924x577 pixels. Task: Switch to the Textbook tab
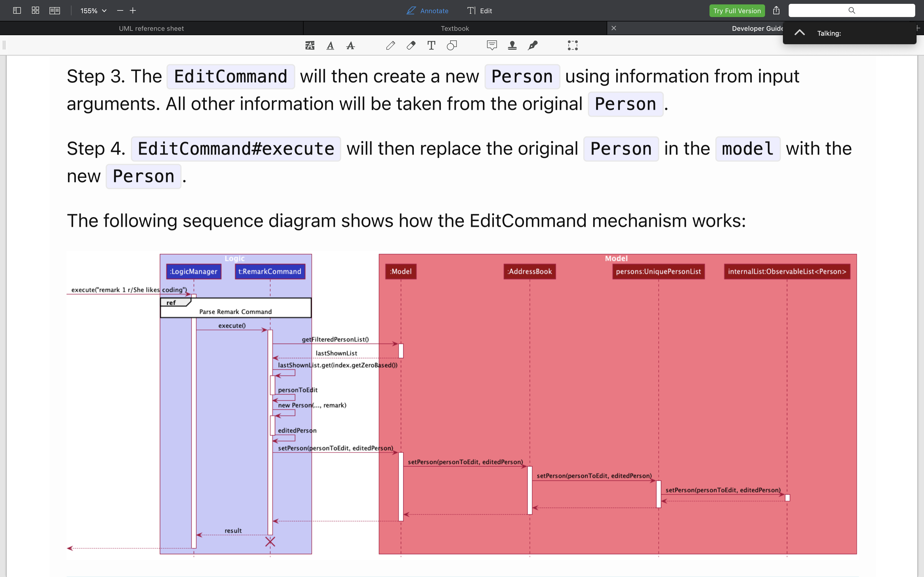coord(455,28)
